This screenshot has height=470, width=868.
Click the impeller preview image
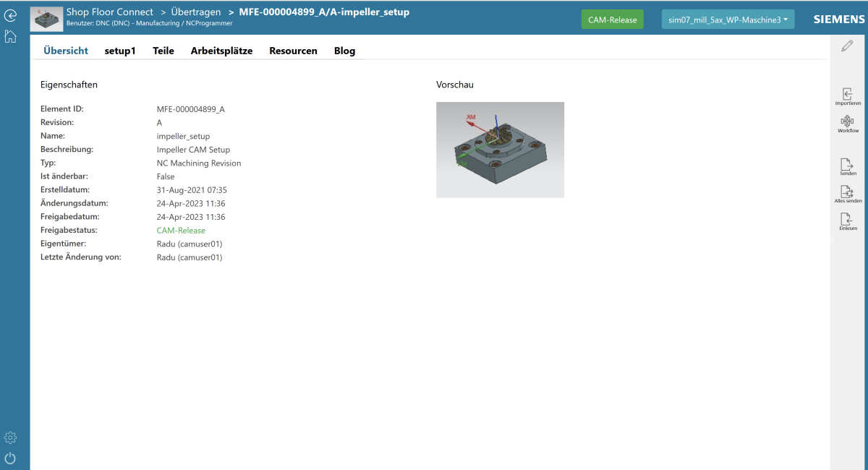click(500, 150)
